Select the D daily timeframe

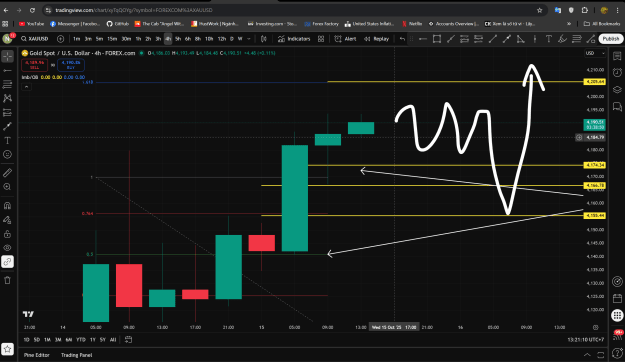pyautogui.click(x=232, y=39)
